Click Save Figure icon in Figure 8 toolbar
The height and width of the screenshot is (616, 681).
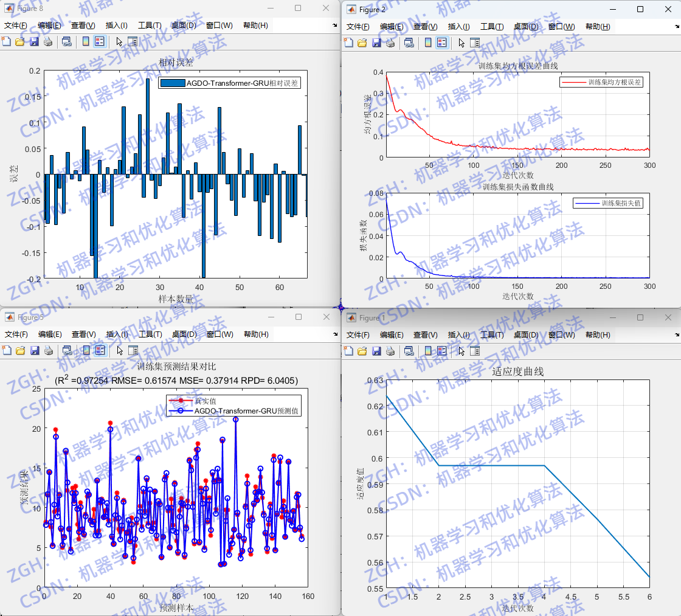tap(34, 42)
